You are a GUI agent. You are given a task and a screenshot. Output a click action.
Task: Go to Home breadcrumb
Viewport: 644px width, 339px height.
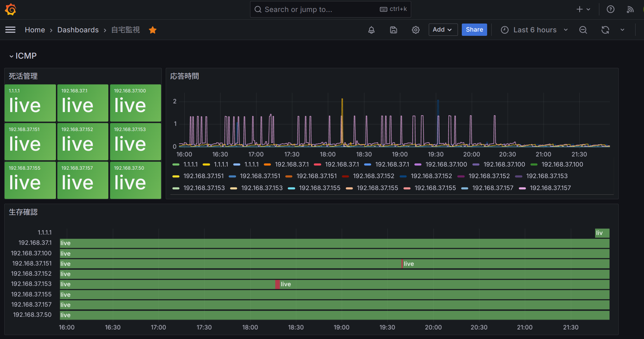pos(35,30)
